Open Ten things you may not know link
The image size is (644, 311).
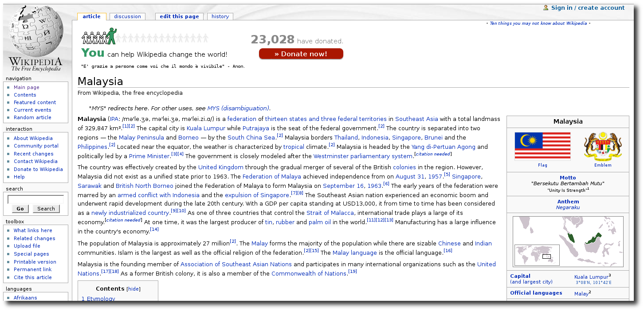[538, 23]
